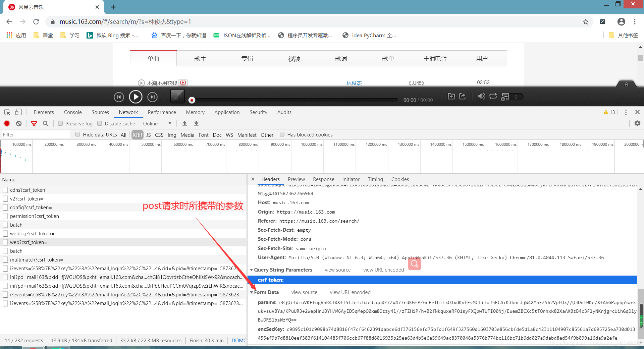Screen dimensions: 644x349
Task: Open Network settings gear icon
Action: (x=637, y=123)
